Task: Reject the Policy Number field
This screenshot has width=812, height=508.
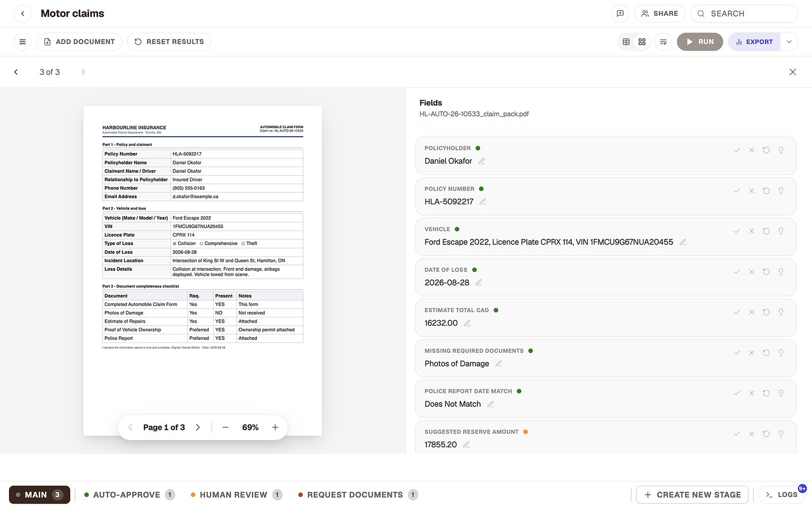Action: click(752, 191)
